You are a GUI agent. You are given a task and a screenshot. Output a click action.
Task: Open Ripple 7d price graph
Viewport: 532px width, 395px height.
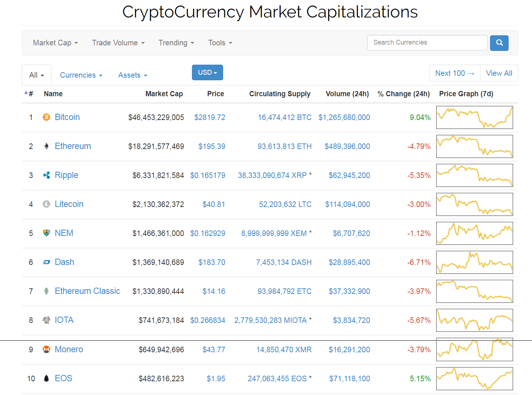474,175
